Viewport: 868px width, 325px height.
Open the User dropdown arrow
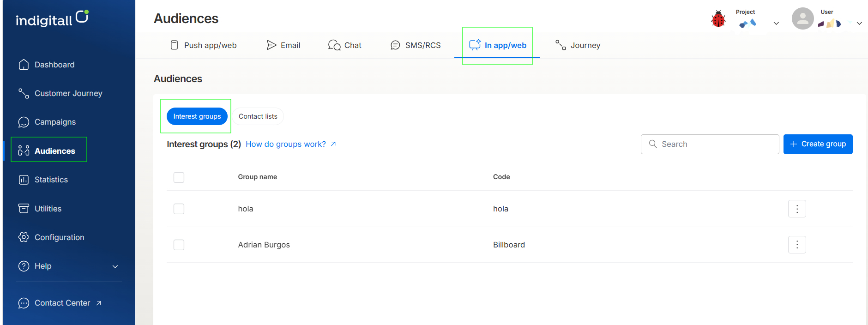point(859,24)
